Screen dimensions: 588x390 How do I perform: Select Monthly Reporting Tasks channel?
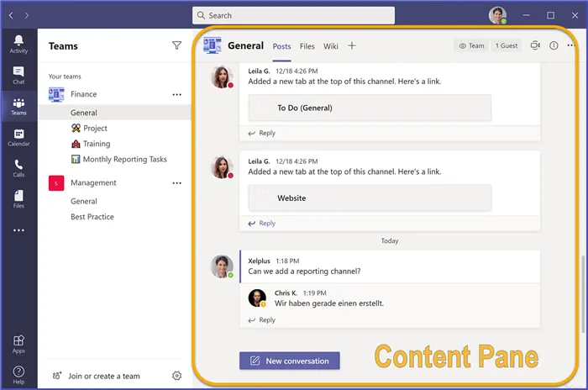[x=124, y=159]
